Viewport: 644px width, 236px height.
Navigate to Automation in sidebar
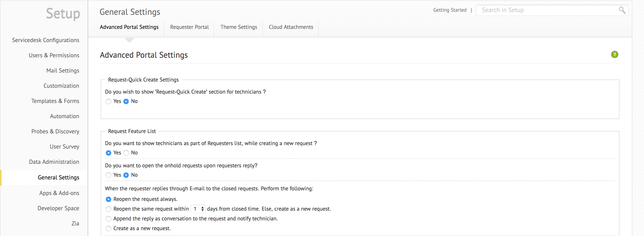click(64, 116)
